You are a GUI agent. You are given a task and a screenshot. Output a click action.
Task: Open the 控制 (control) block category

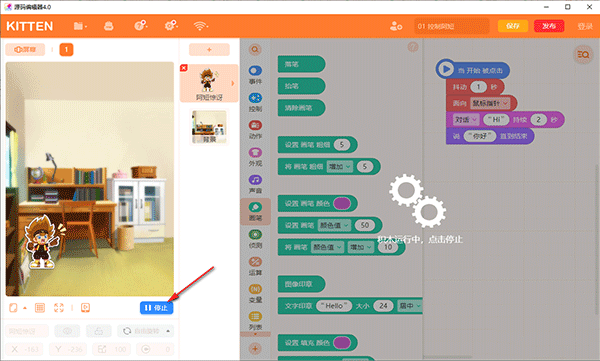pos(255,102)
